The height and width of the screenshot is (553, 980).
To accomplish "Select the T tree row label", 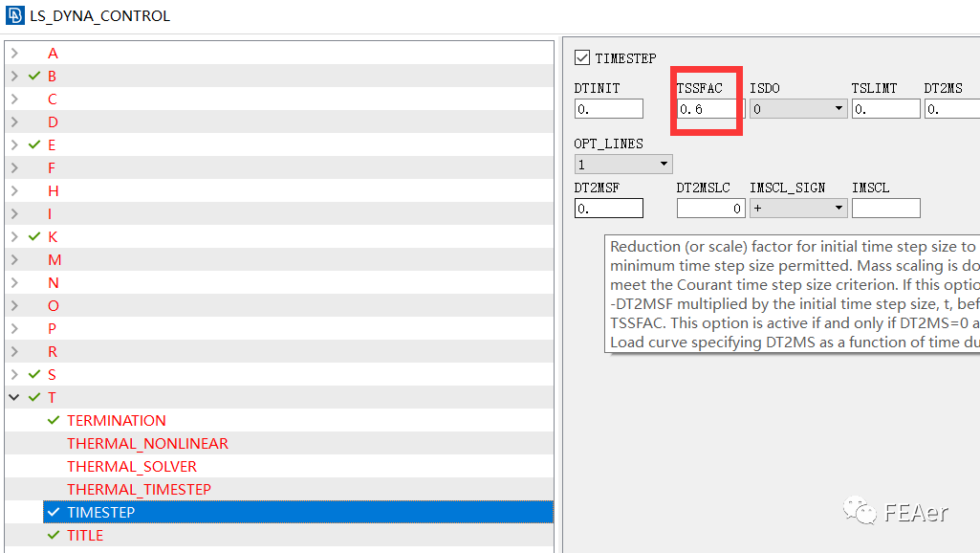I will [x=52, y=397].
